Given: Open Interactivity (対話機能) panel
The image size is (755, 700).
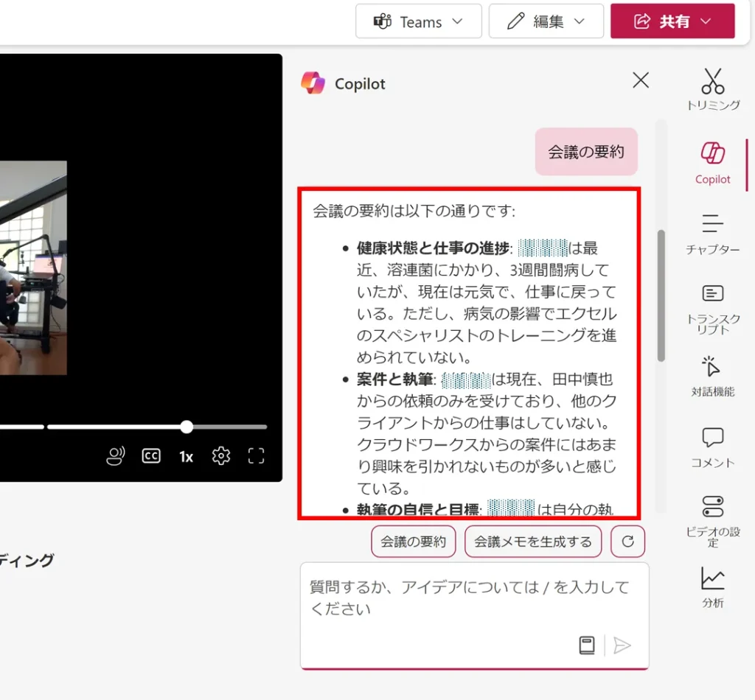Looking at the screenshot, I should pyautogui.click(x=712, y=376).
